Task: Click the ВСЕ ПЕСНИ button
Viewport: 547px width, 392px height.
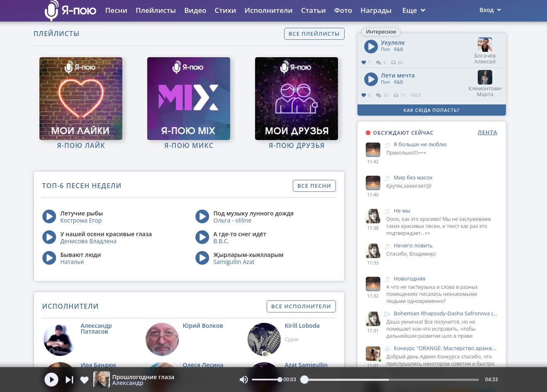Action: 314,186
